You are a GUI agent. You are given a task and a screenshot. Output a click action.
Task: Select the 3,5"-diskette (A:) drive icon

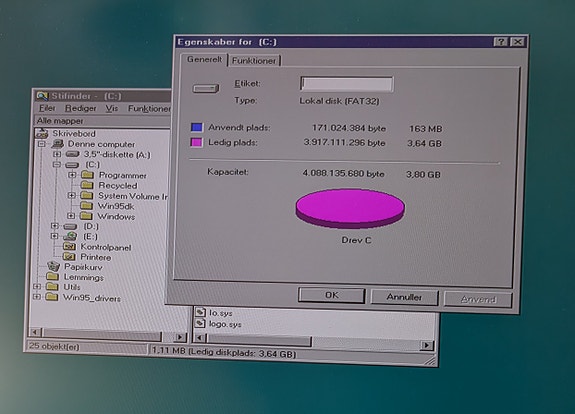point(72,154)
